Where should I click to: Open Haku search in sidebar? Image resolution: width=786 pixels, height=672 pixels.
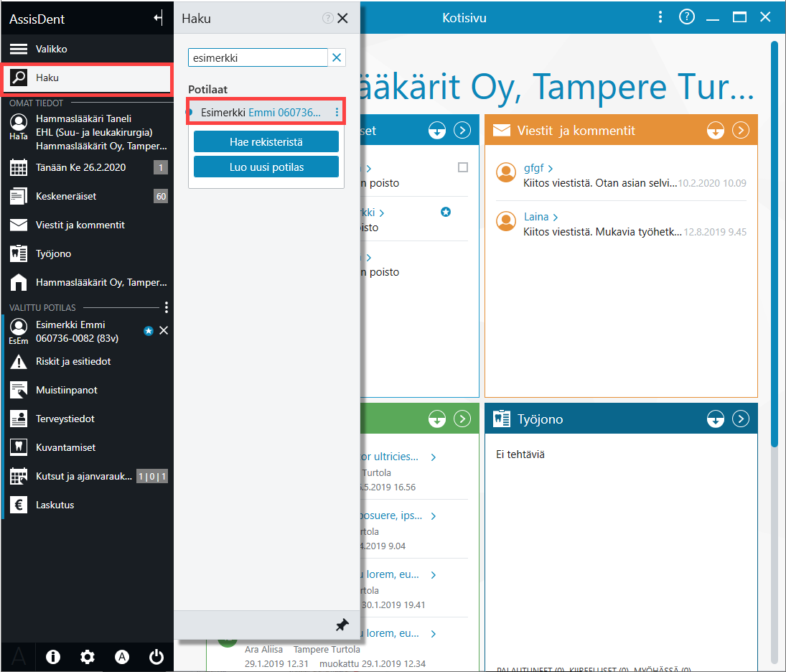87,78
